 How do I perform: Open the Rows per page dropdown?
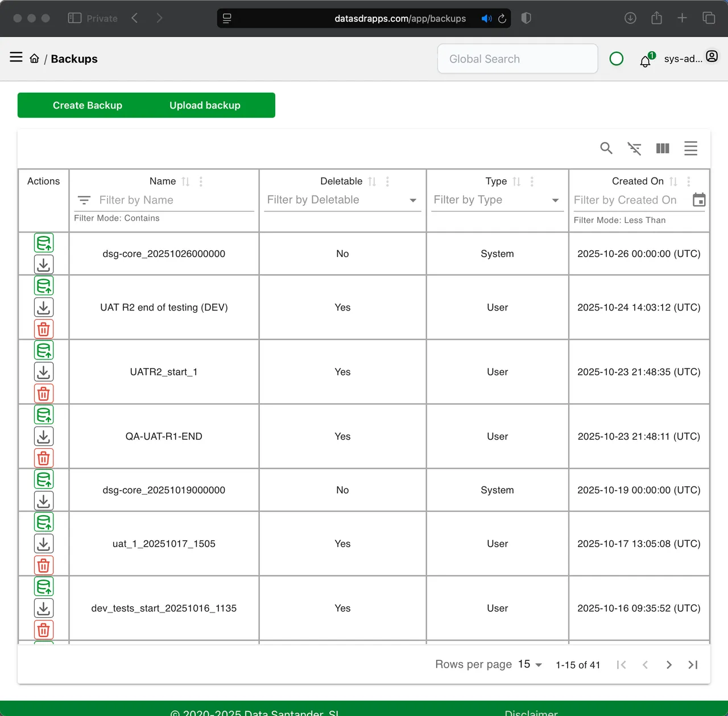point(529,664)
